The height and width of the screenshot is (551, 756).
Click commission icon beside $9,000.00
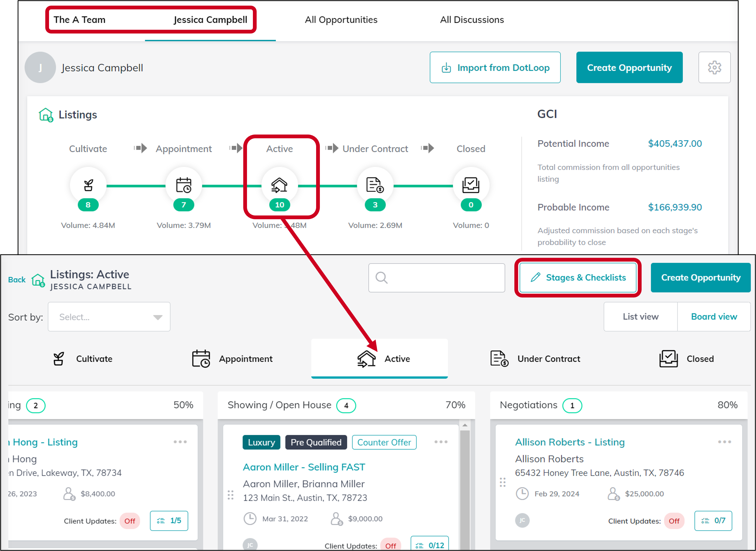point(337,519)
